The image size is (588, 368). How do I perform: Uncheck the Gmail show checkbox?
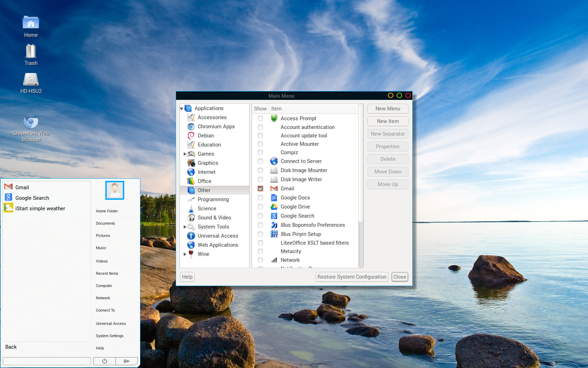(x=260, y=189)
